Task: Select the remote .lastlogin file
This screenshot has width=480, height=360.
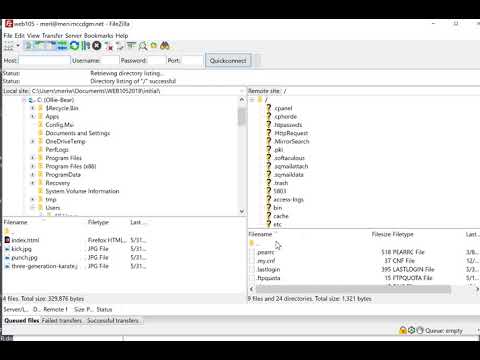Action: tap(268, 269)
